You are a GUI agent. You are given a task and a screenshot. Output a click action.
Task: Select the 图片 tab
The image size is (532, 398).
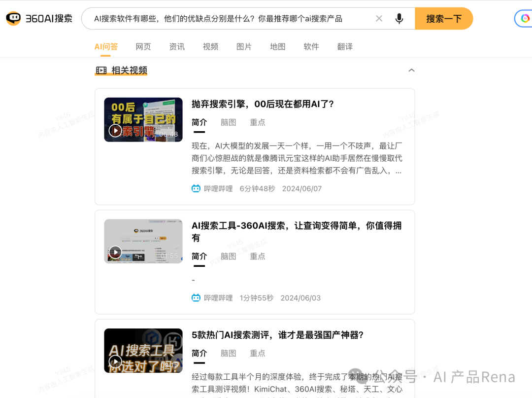point(244,46)
